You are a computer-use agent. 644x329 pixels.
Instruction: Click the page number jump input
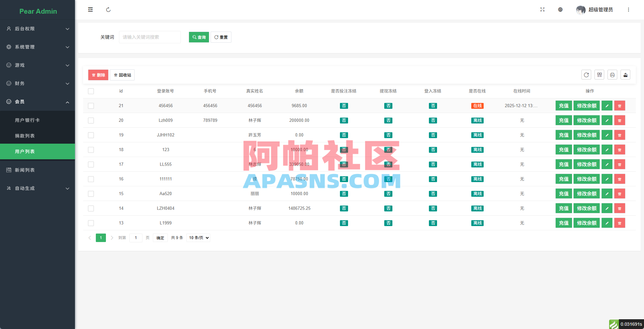[x=136, y=238]
